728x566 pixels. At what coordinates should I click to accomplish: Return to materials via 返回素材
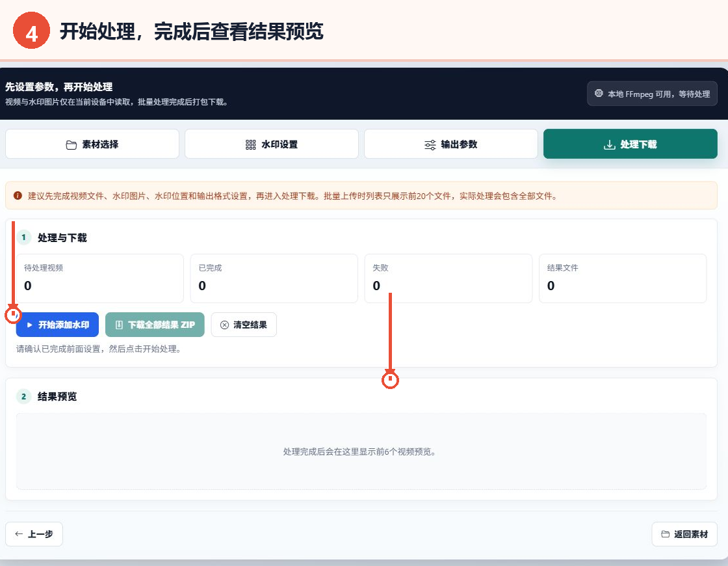click(x=684, y=534)
